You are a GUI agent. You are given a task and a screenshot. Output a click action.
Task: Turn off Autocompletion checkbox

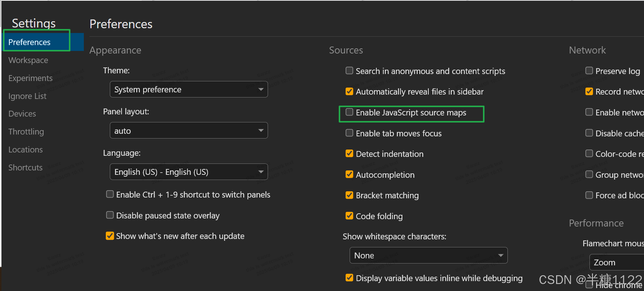click(x=349, y=174)
